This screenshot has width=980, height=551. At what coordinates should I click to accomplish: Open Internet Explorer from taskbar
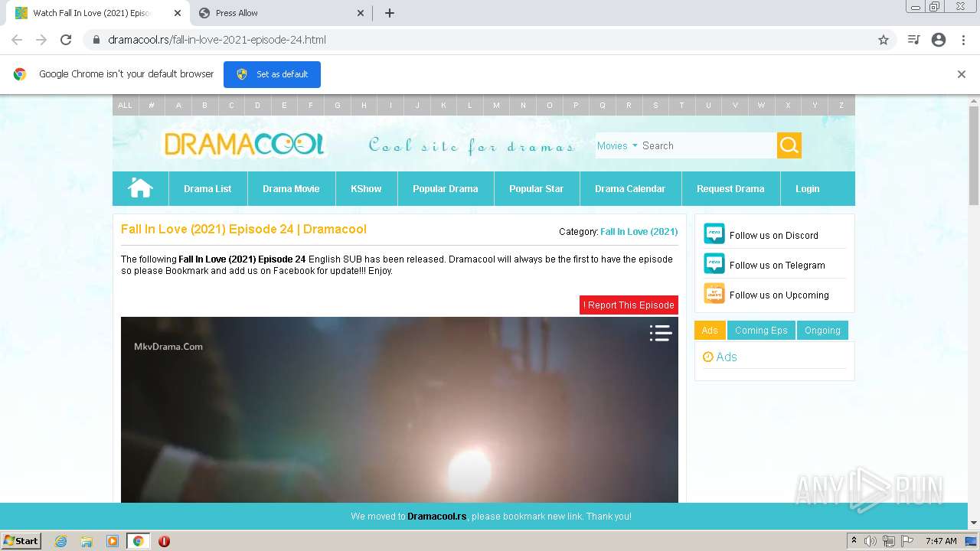pyautogui.click(x=61, y=541)
